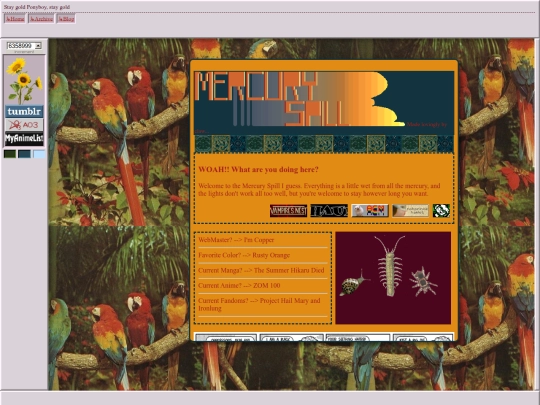Open the tumblr badge link

pyautogui.click(x=24, y=112)
